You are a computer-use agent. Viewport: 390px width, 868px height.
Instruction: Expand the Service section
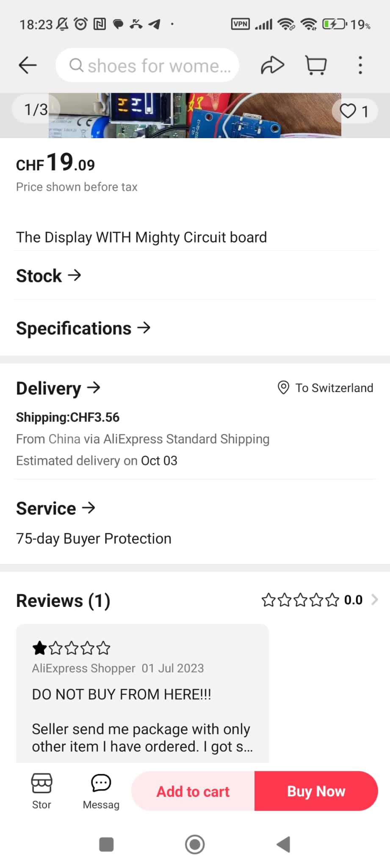pos(56,508)
